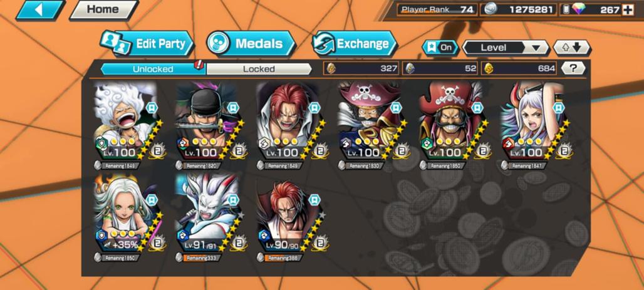The width and height of the screenshot is (644, 290).
Task: Tap Remaining 333 progress bar under Lv.91
Action: tap(199, 257)
